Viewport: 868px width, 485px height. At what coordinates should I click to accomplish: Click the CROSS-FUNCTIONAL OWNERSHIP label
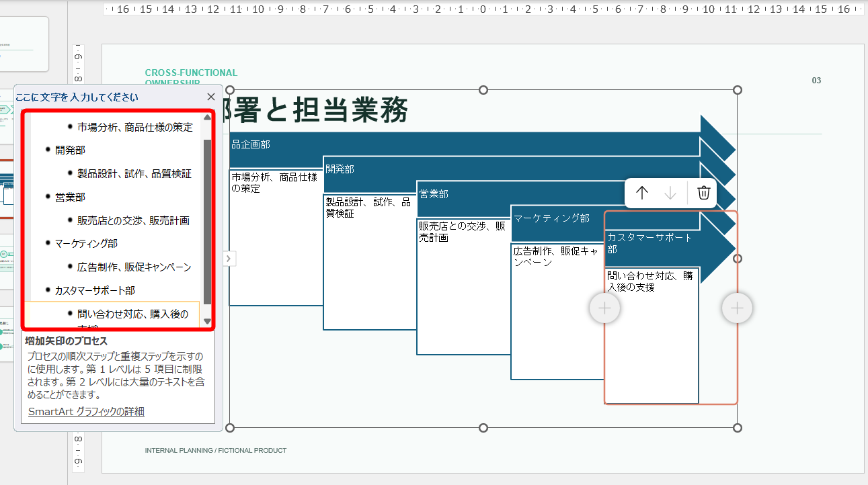tap(191, 77)
